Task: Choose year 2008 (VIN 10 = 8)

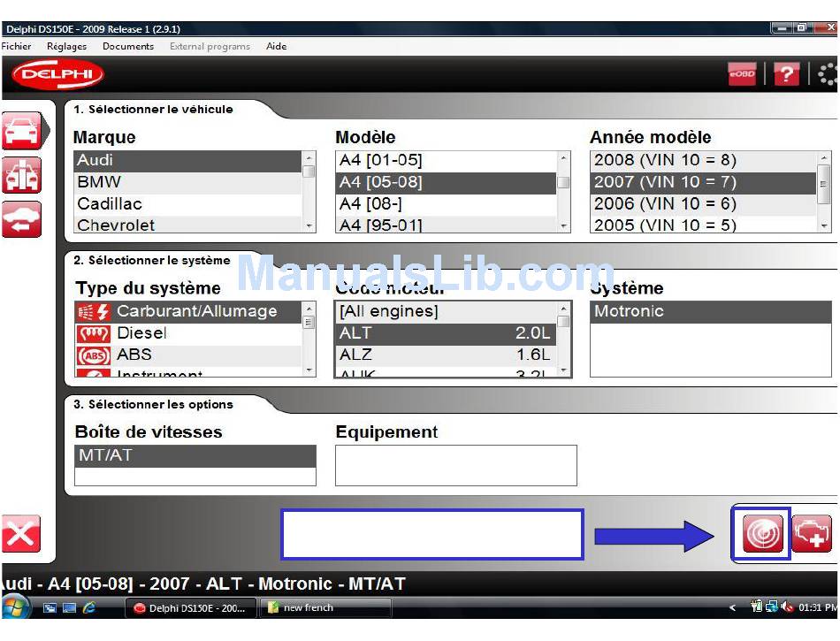Action: pos(704,160)
